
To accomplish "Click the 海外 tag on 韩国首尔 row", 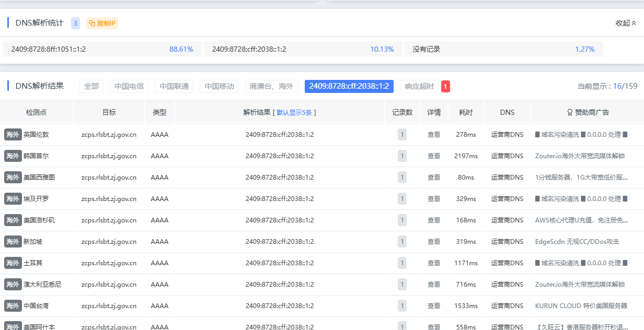I will point(13,156).
